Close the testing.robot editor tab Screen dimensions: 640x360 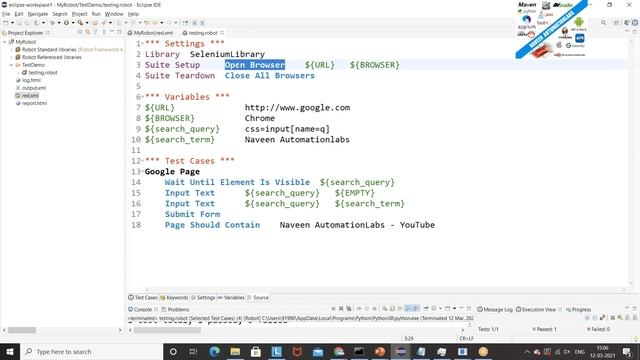point(222,33)
